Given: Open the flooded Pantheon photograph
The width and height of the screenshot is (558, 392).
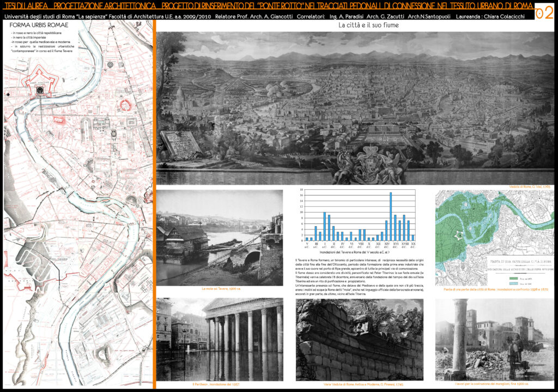Looking at the screenshot, I should [x=220, y=339].
